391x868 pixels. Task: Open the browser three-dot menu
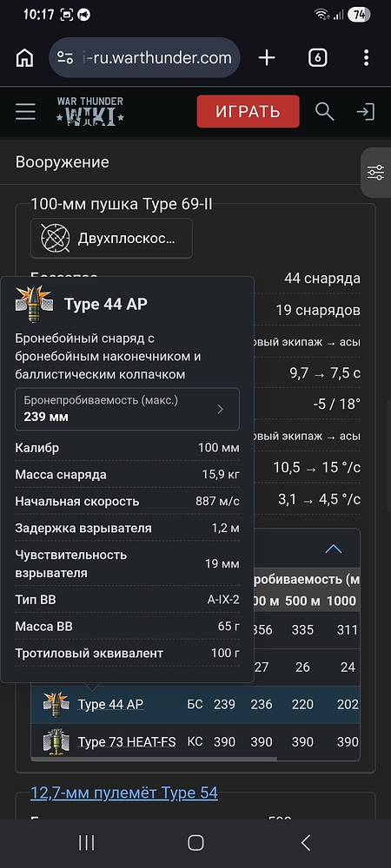point(366,57)
